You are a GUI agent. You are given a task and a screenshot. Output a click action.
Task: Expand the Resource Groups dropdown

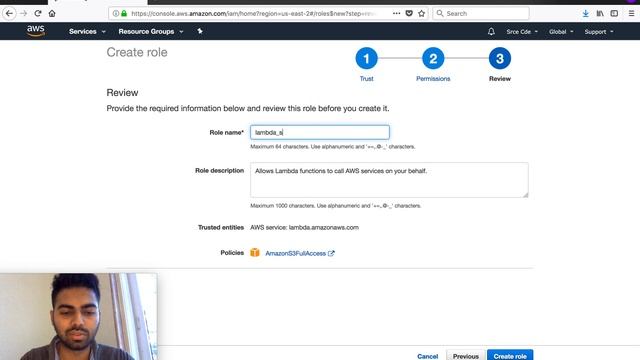(151, 31)
